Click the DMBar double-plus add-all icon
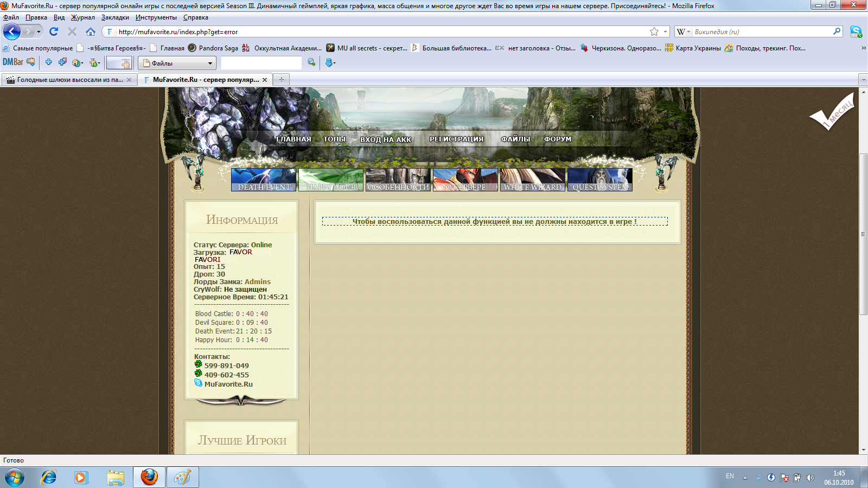Image resolution: width=868 pixels, height=488 pixels. point(62,62)
